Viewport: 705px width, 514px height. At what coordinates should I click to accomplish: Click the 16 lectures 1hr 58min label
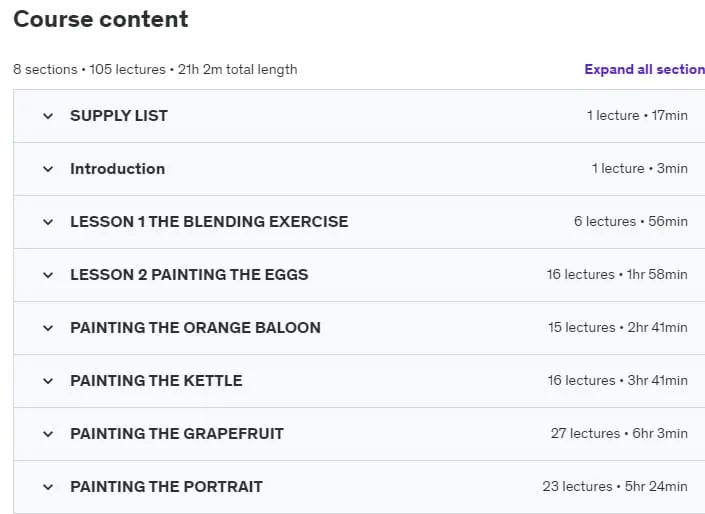(617, 274)
